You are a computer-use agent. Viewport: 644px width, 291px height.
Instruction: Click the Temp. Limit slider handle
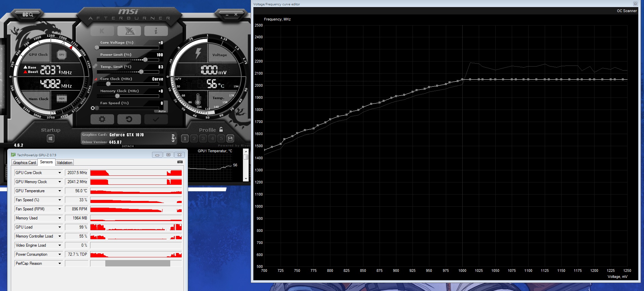141,72
